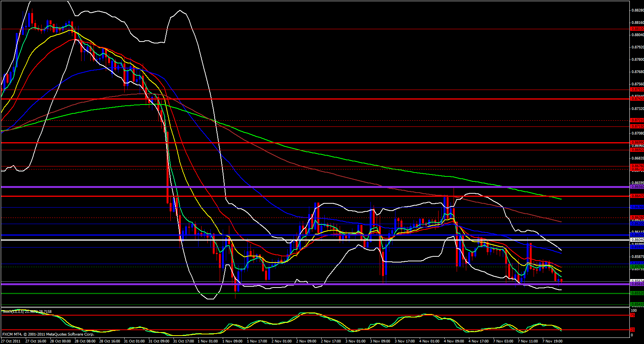The image size is (644, 344).
Task: Click the 4 Nov 09:00 time label
Action: pyautogui.click(x=454, y=341)
